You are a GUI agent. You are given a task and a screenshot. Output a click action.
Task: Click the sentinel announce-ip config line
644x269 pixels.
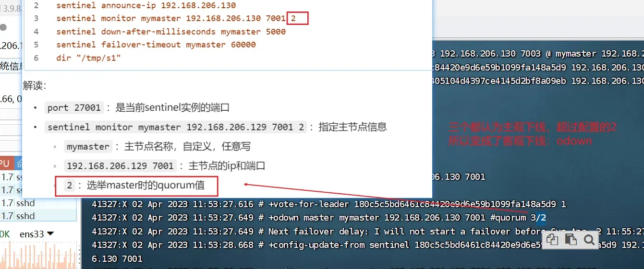pos(146,5)
